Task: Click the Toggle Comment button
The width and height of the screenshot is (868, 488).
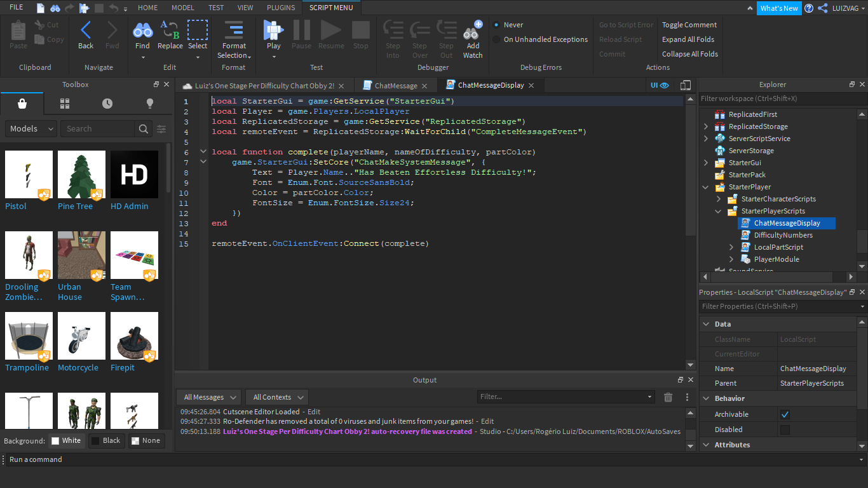Action: coord(689,25)
